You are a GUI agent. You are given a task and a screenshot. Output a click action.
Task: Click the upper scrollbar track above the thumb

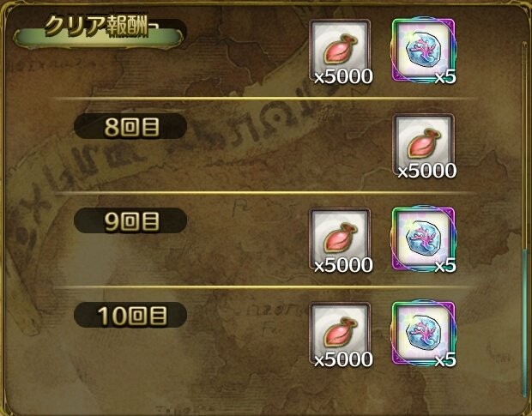point(524,146)
